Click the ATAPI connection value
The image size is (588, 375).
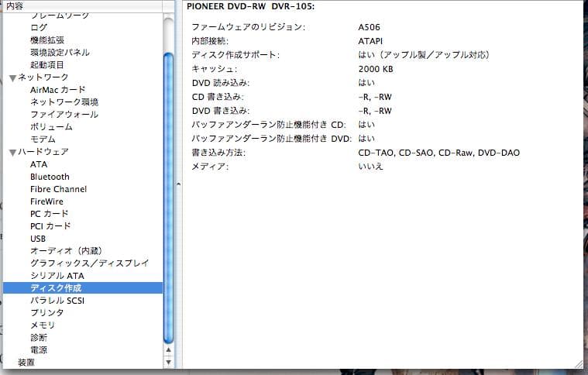(370, 41)
